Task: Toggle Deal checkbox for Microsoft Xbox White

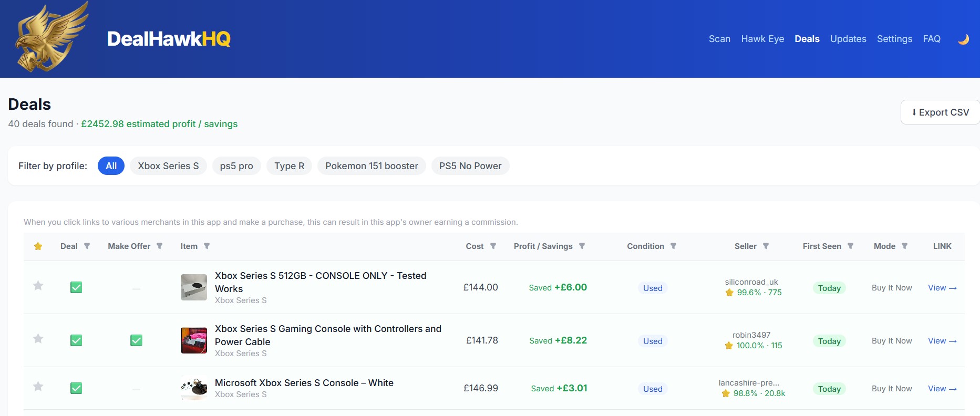Action: tap(76, 388)
